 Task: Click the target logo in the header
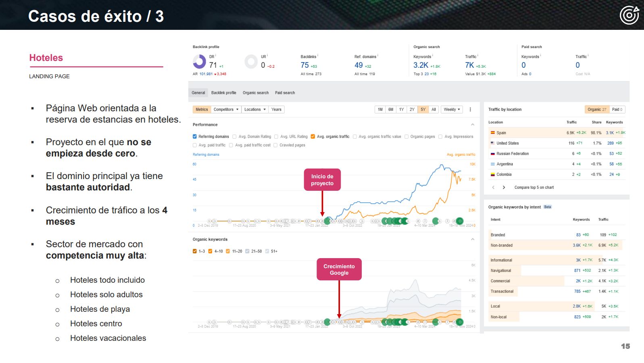pyautogui.click(x=629, y=15)
